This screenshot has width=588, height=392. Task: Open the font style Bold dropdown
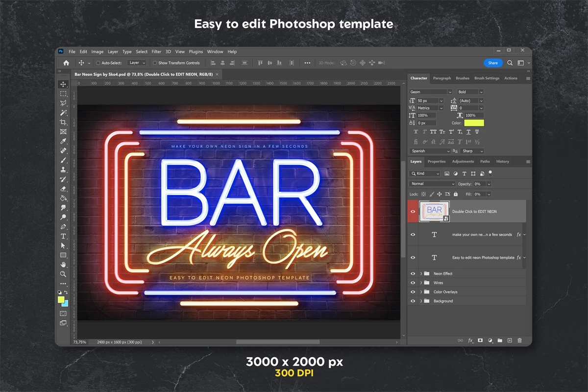(470, 92)
